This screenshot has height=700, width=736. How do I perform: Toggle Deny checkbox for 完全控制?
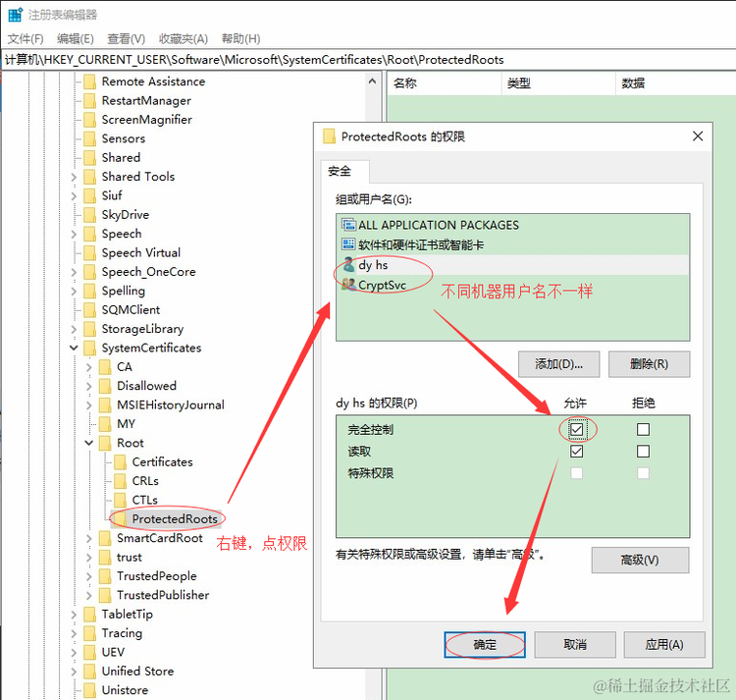pos(643,429)
